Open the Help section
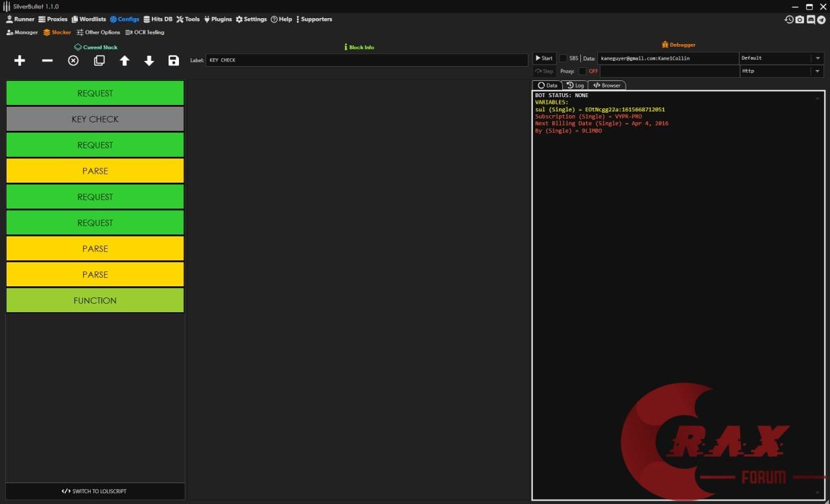This screenshot has height=504, width=830. (x=281, y=19)
